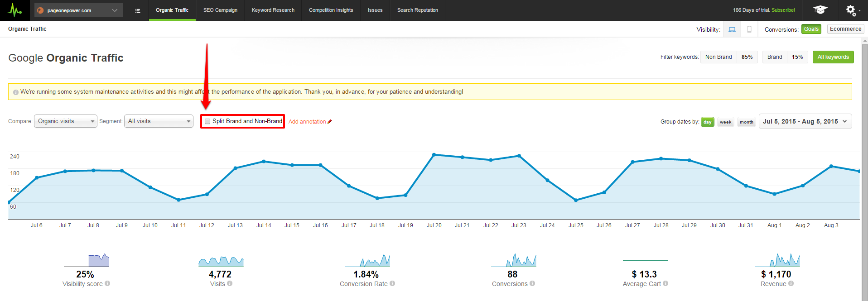Group dates by week
Image resolution: width=868 pixels, height=301 pixels.
click(x=725, y=122)
